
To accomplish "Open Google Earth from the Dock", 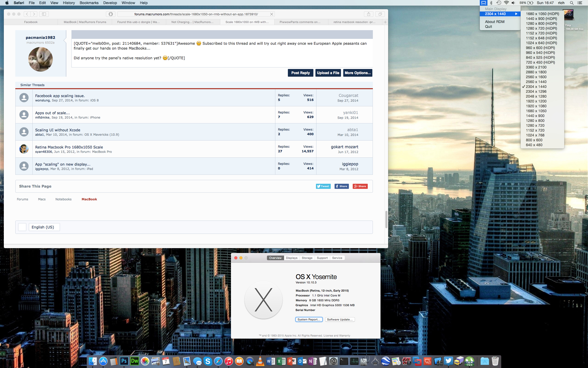I will (x=386, y=361).
